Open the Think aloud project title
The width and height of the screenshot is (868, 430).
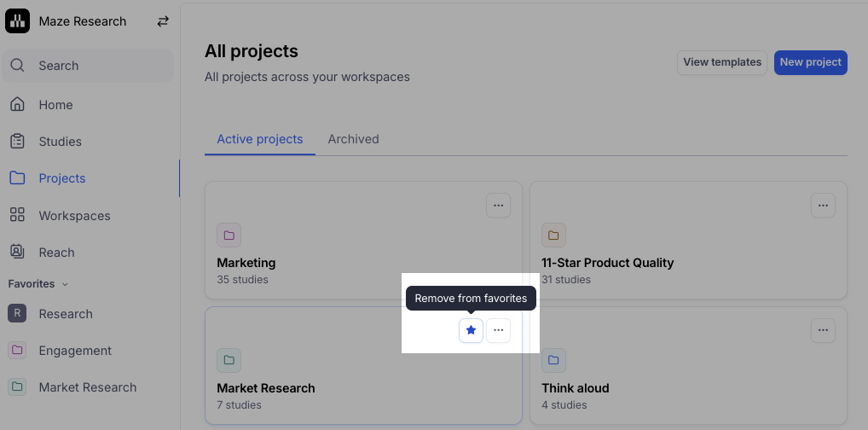click(x=576, y=388)
